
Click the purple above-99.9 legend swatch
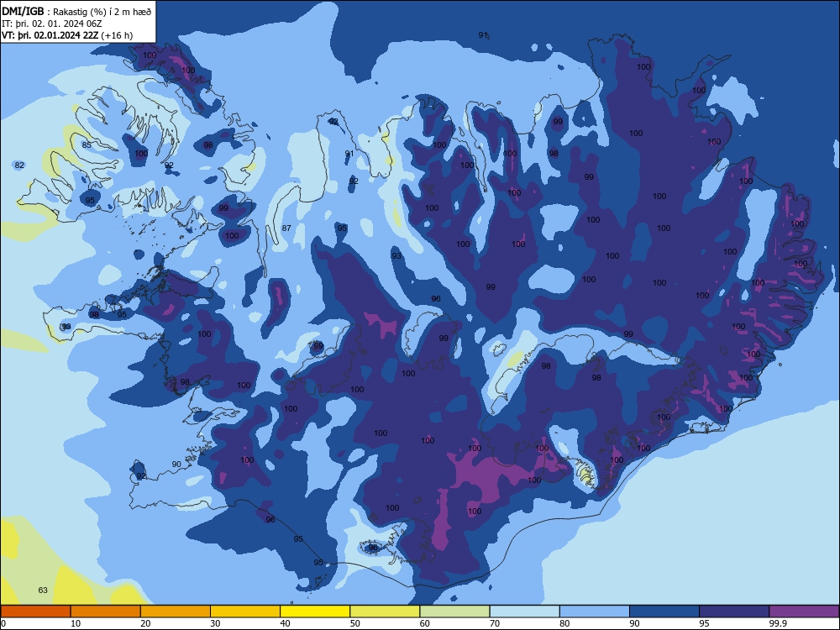(x=804, y=612)
